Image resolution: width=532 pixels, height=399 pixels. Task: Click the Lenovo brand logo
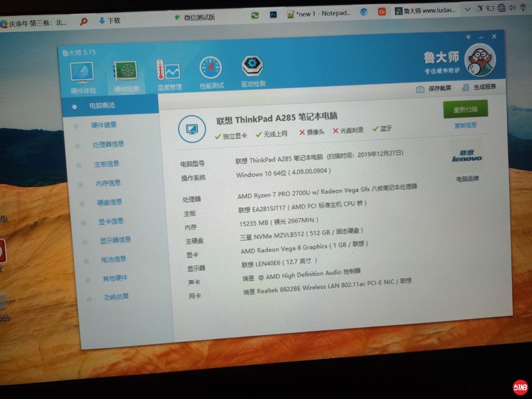coord(466,156)
